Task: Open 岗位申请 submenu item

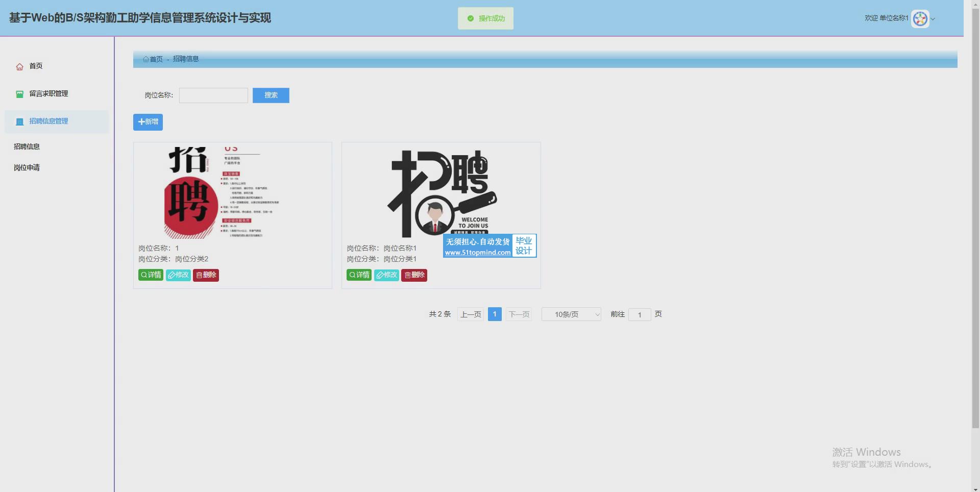Action: [27, 167]
